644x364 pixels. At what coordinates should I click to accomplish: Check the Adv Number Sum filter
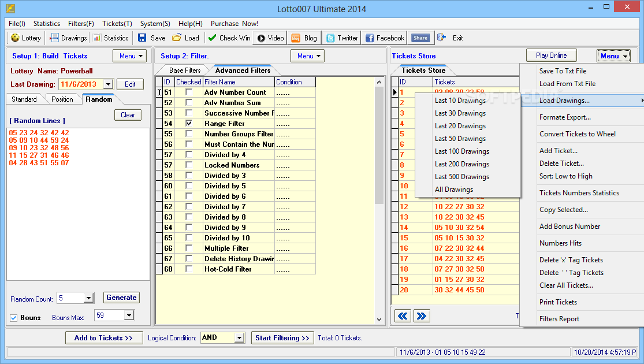coord(189,103)
